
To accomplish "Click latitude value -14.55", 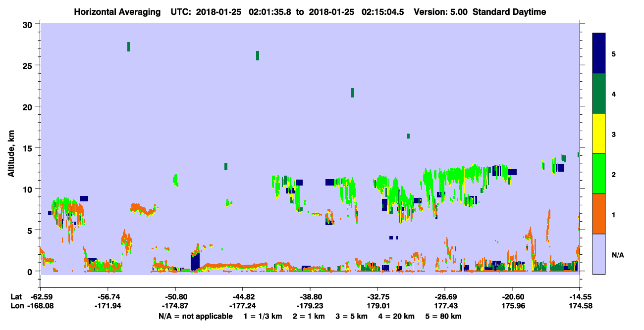I will click(580, 297).
